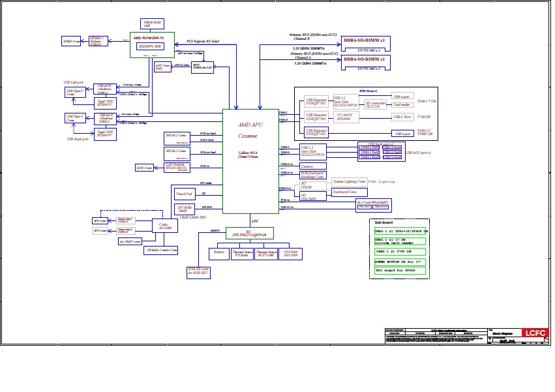Click the Memory BUS Channel A label
This screenshot has height=392, width=555.
coord(314,55)
